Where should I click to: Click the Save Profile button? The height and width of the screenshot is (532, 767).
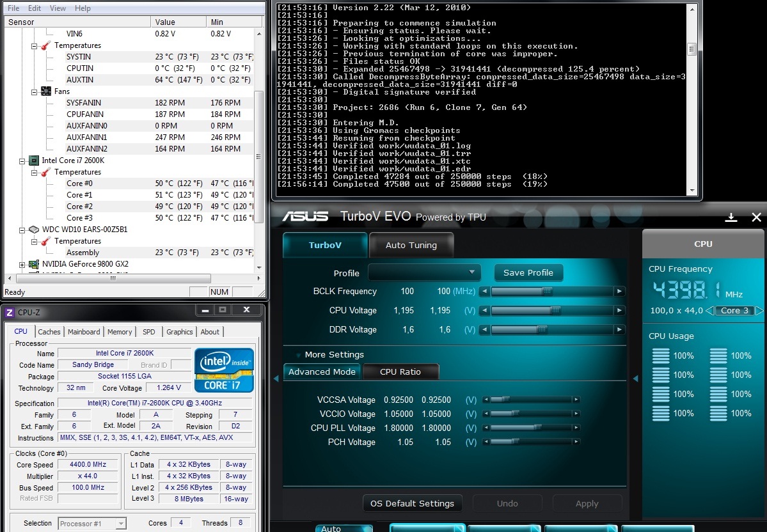pos(528,272)
